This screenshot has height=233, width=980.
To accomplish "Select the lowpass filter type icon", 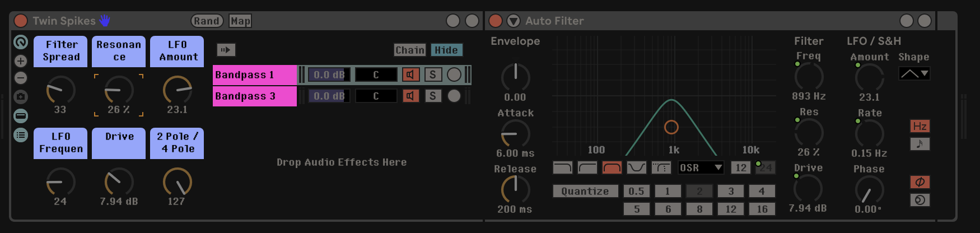I will (x=562, y=167).
